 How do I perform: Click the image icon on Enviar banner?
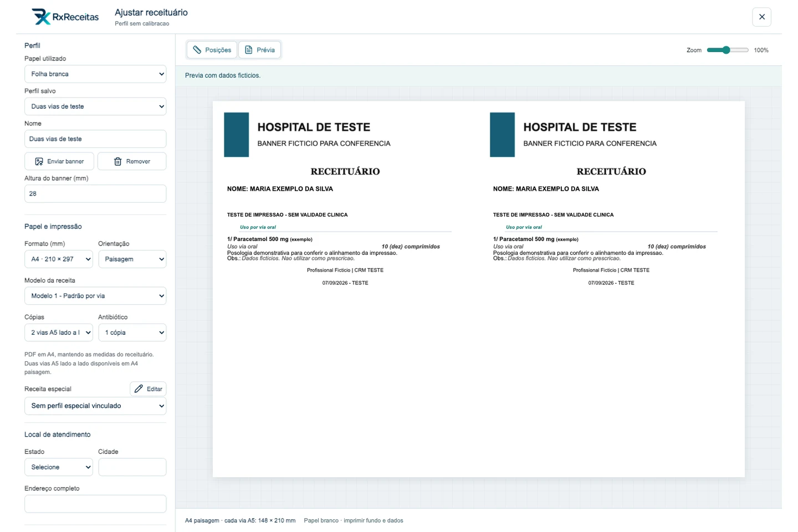[x=39, y=162]
